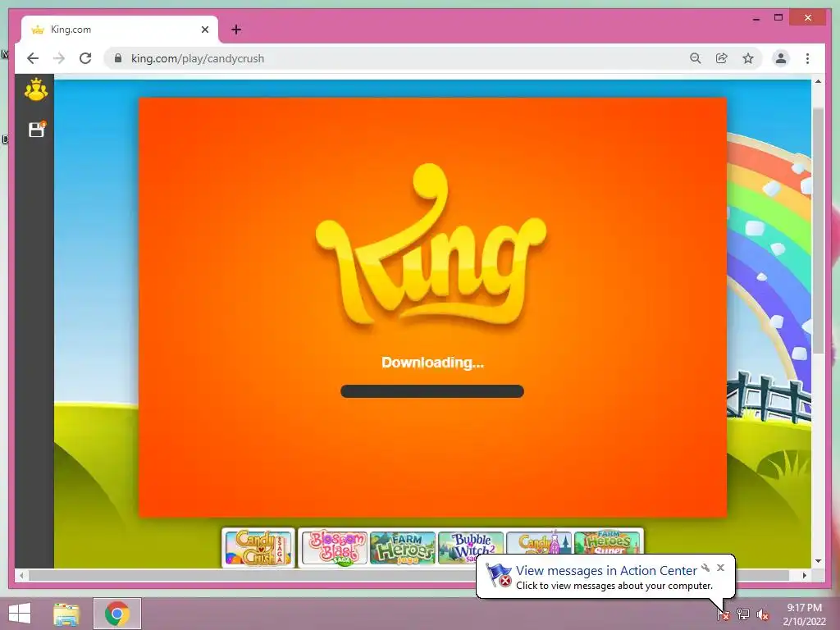The height and width of the screenshot is (630, 840).
Task: Close the Chrome window
Action: pyautogui.click(x=808, y=18)
